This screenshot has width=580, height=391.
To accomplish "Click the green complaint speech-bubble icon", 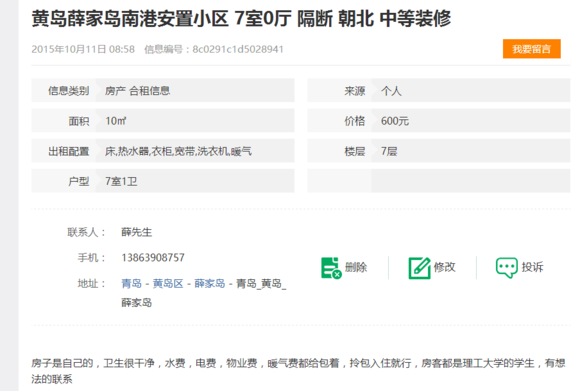I will click(x=506, y=267).
